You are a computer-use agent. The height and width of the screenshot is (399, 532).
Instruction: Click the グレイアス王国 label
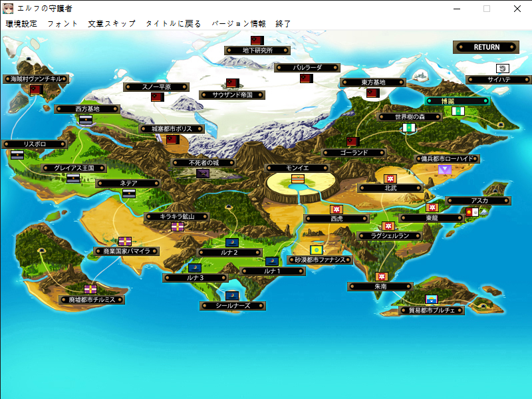74,168
